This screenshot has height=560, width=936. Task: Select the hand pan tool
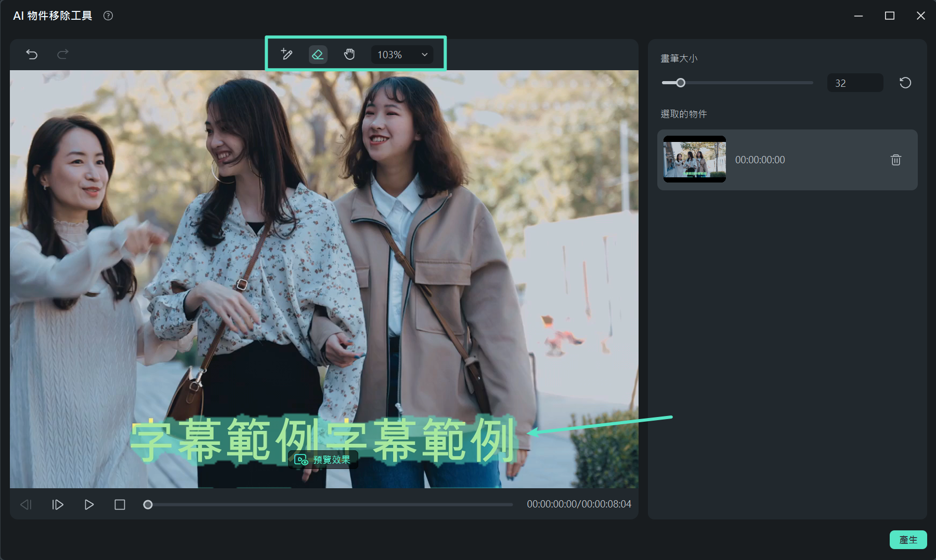(349, 54)
